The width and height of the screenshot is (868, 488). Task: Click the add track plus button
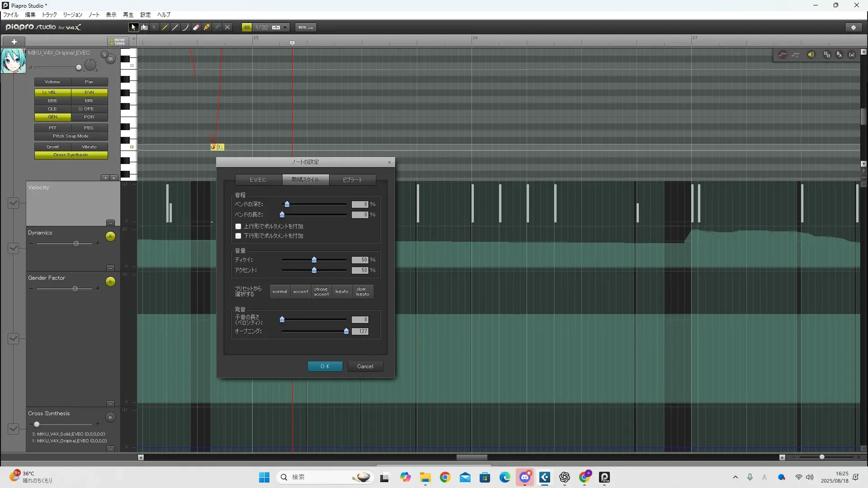tap(14, 42)
